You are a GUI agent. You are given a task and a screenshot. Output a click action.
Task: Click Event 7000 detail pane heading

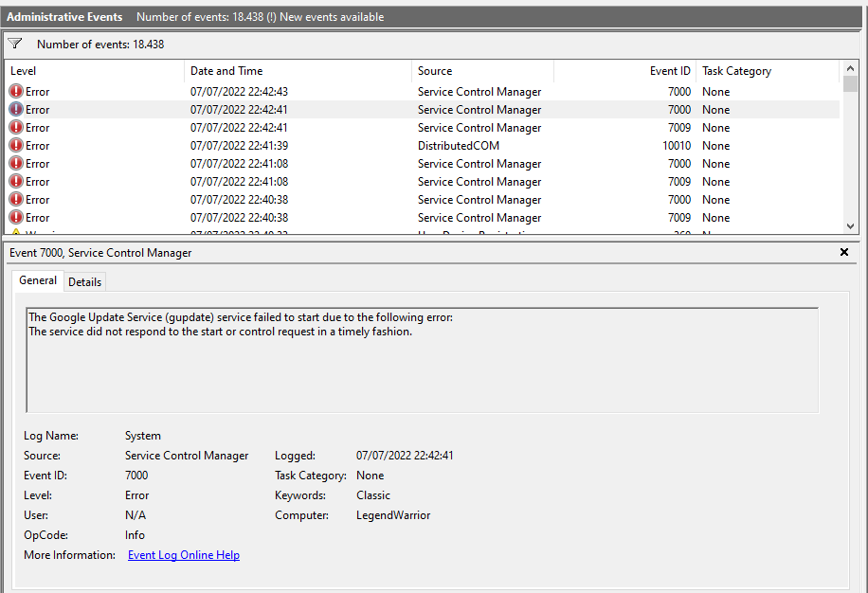pos(100,253)
